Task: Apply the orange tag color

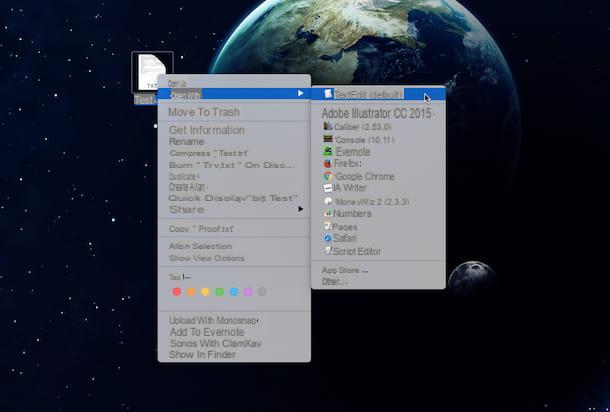Action: coord(191,292)
